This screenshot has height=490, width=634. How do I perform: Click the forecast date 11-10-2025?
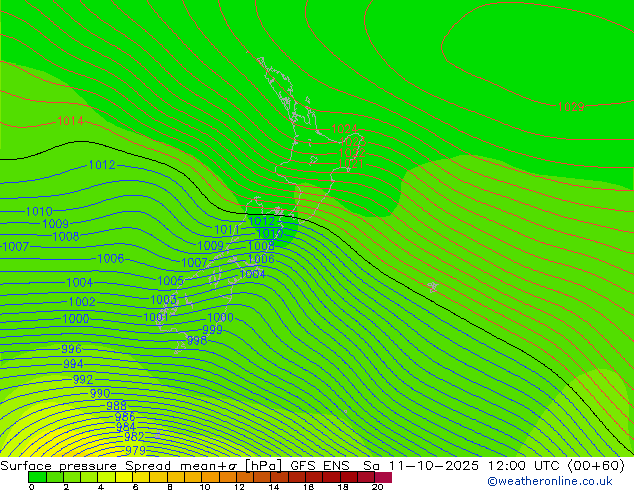click(x=434, y=466)
